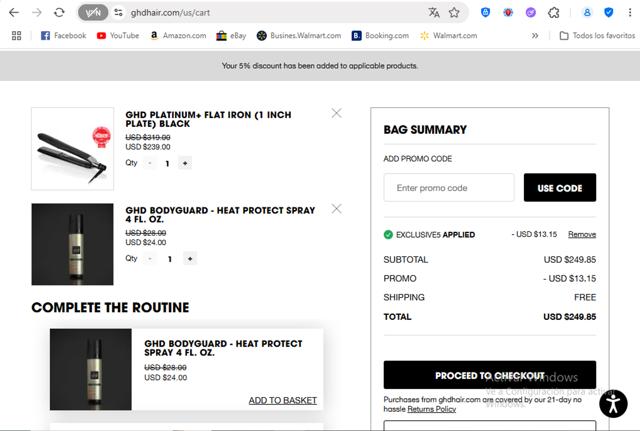The image size is (640, 431).
Task: Open the apps grid in bookmarks bar
Action: pyautogui.click(x=16, y=36)
